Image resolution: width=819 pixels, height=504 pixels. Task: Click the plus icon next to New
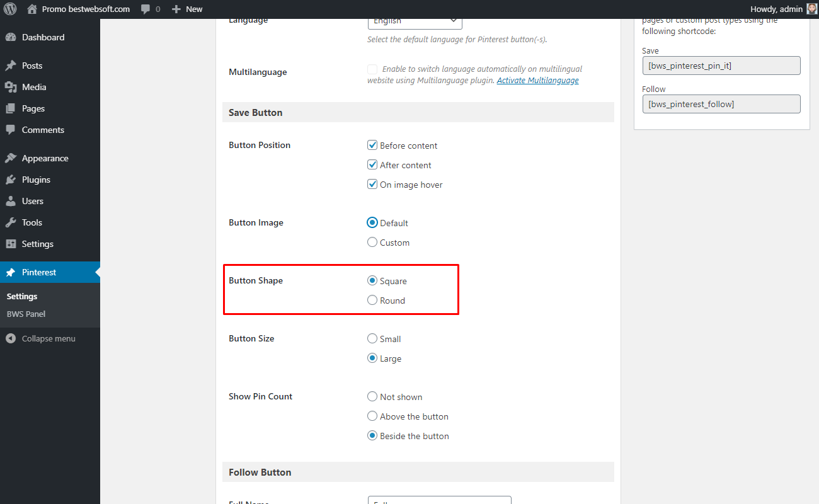tap(176, 9)
